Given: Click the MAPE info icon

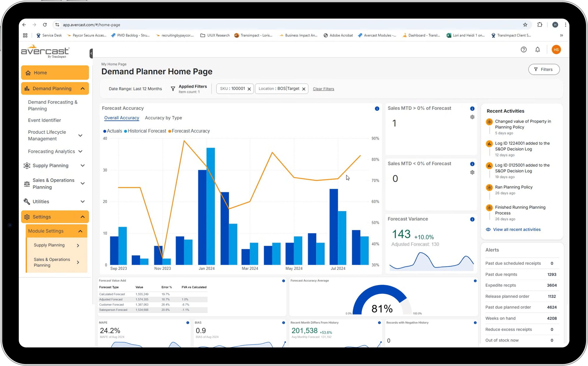Looking at the screenshot, I should coord(188,323).
